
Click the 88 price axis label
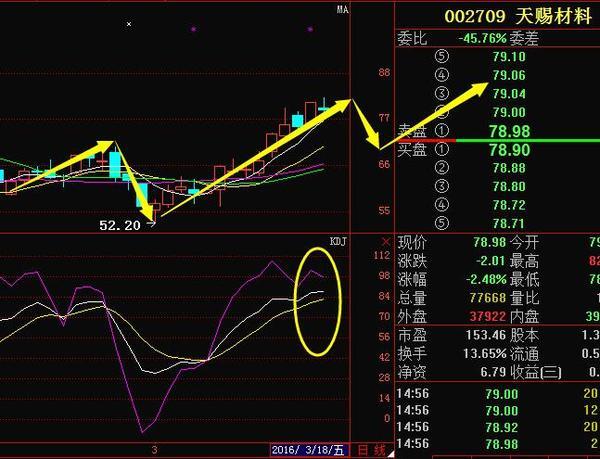tap(384, 72)
